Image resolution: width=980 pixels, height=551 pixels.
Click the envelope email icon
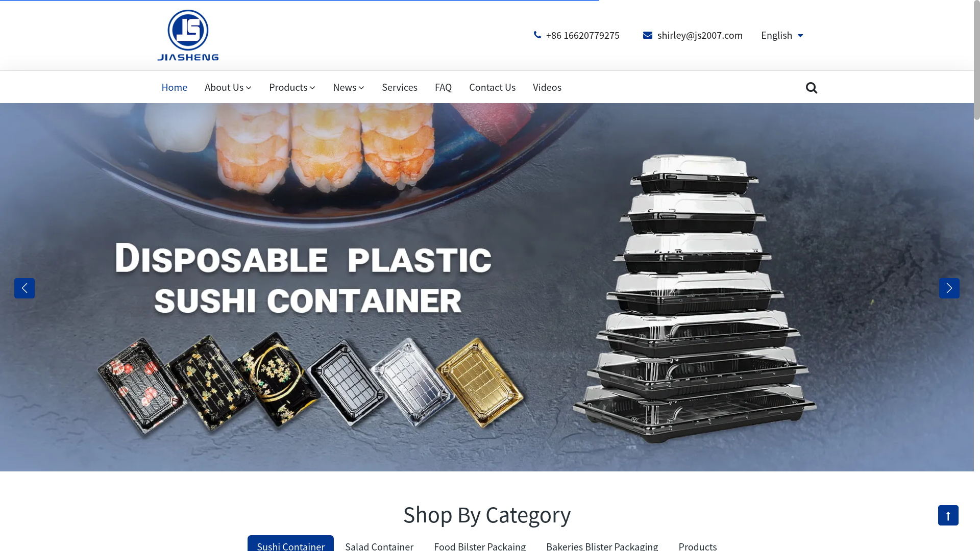click(648, 35)
